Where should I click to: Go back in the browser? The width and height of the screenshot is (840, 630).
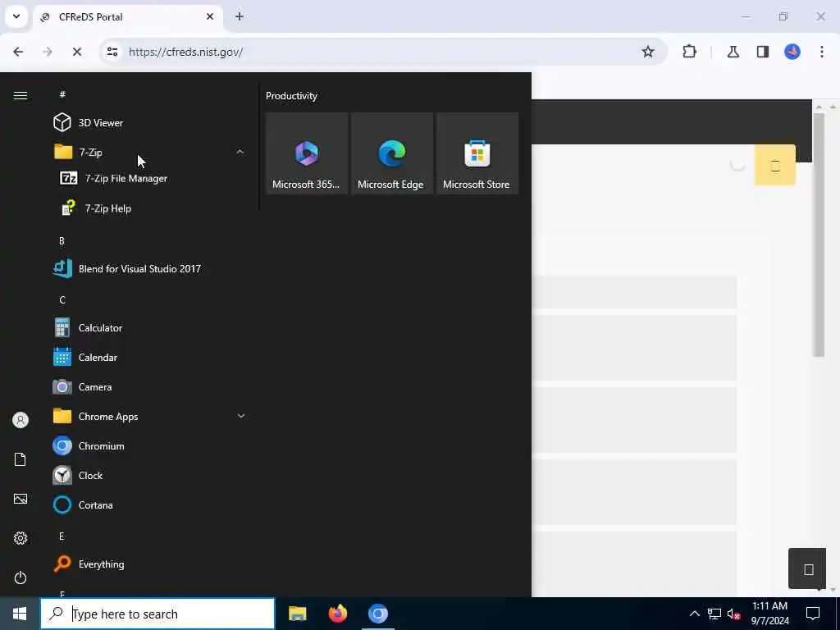pyautogui.click(x=18, y=52)
